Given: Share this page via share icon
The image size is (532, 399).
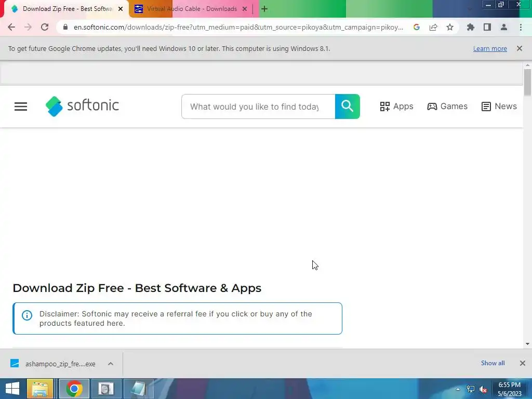Looking at the screenshot, I should (x=433, y=27).
